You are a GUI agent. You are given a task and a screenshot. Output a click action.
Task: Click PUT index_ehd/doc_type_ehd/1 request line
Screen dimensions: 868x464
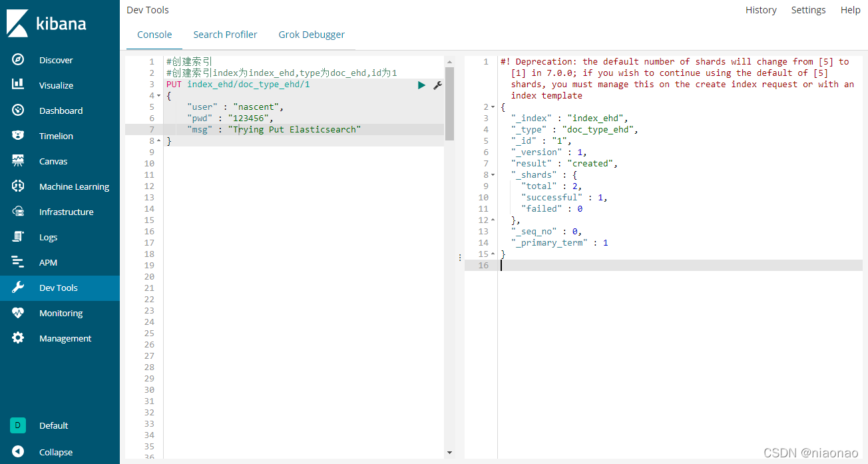(x=238, y=85)
